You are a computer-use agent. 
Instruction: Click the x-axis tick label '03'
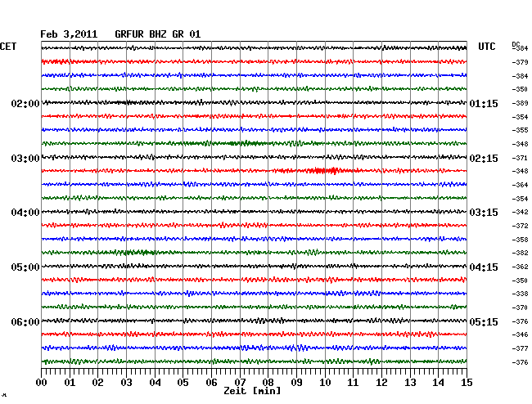coord(126,383)
